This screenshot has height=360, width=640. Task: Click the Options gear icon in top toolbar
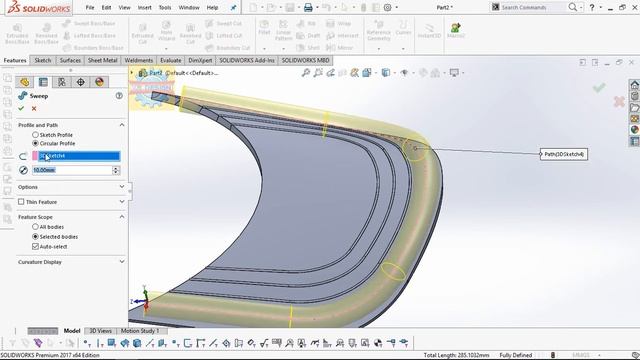coord(387,7)
